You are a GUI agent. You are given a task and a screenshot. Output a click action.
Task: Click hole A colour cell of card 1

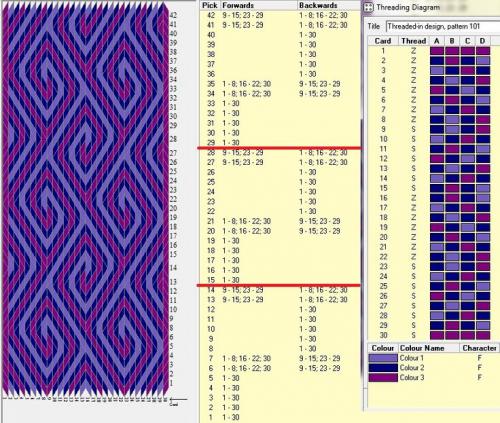pyautogui.click(x=437, y=51)
